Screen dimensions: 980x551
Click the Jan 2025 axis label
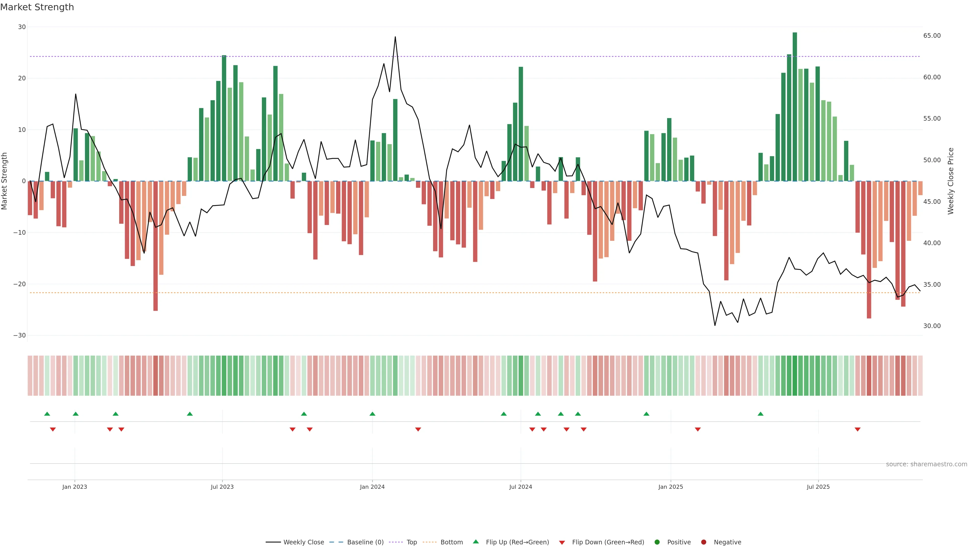671,487
